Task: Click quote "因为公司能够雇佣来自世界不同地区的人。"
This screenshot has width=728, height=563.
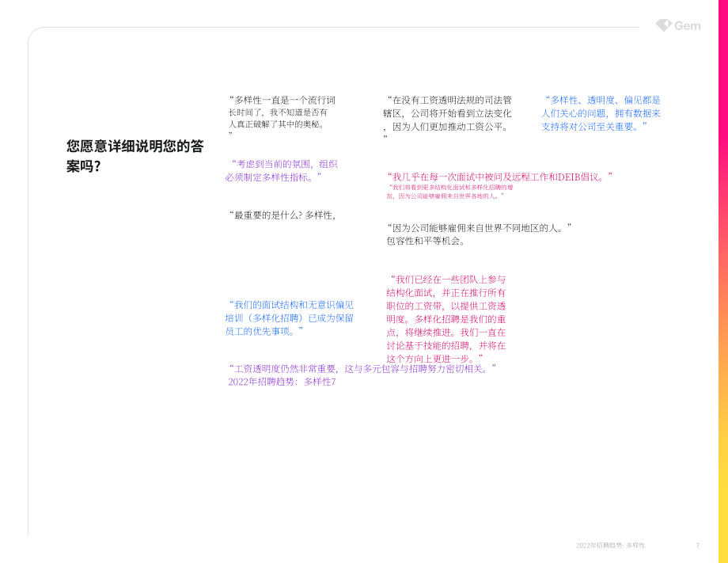Action: coord(480,227)
